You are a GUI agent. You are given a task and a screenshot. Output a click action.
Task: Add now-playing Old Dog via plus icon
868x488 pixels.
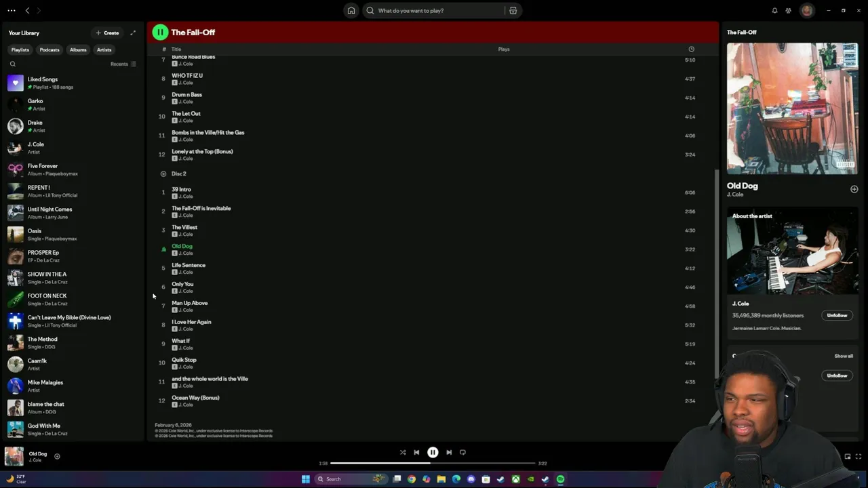[x=57, y=456]
